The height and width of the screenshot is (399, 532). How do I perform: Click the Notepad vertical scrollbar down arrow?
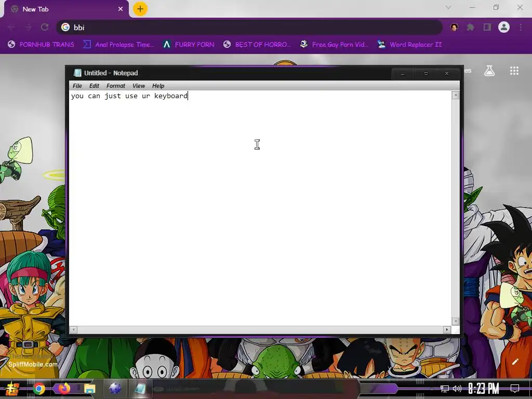pos(456,321)
